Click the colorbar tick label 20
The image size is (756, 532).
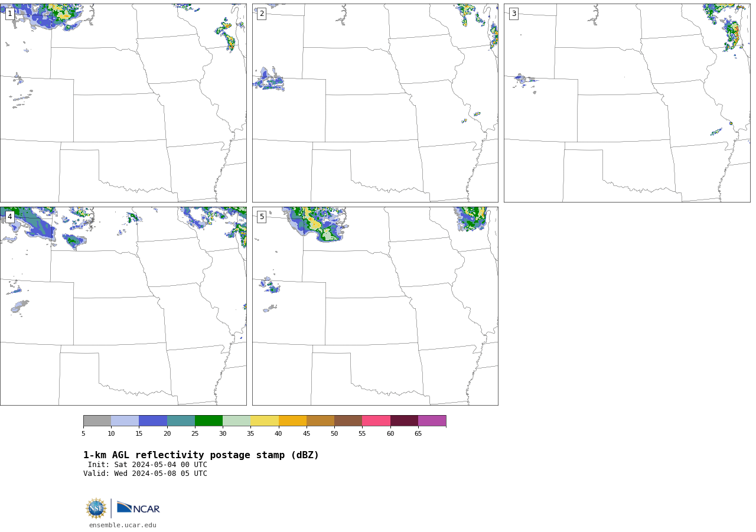(x=167, y=434)
